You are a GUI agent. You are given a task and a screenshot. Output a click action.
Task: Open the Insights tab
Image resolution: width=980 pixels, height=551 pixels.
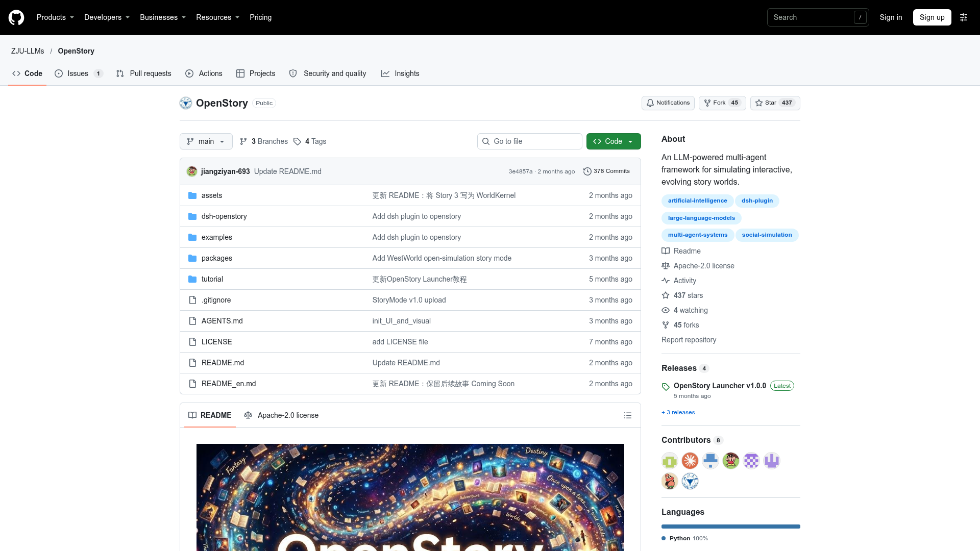coord(400,73)
